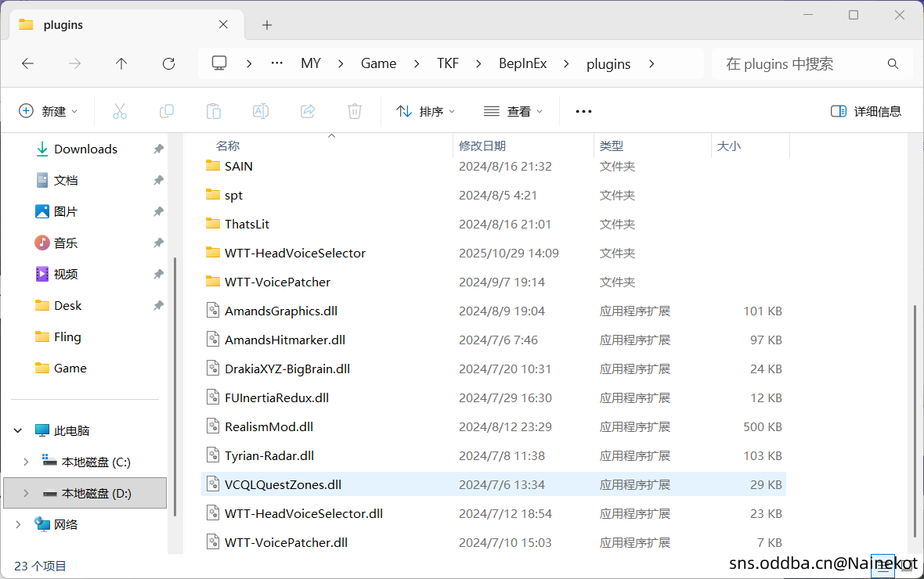Screen dimensions: 924x579
Task: Click the Delete trash can icon
Action: (x=355, y=111)
